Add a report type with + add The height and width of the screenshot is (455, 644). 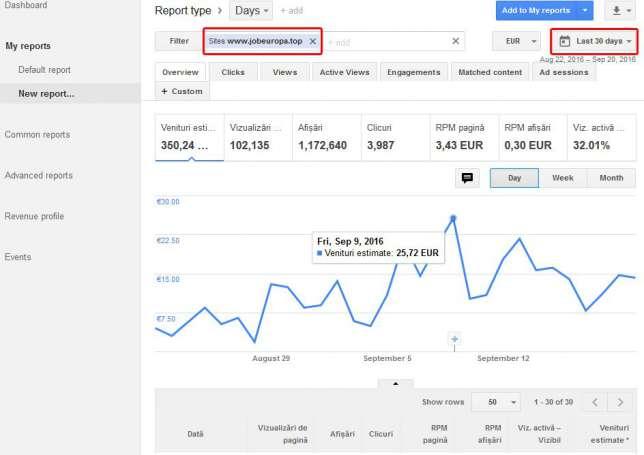point(292,11)
